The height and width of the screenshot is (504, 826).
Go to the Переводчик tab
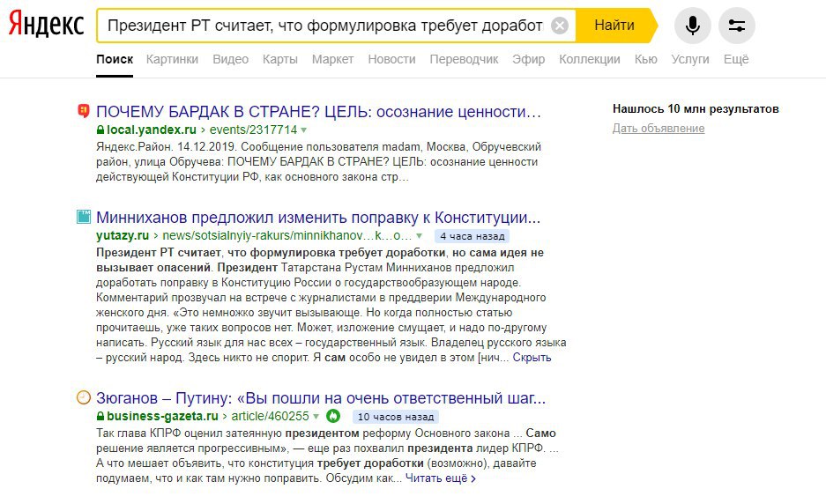click(x=464, y=59)
